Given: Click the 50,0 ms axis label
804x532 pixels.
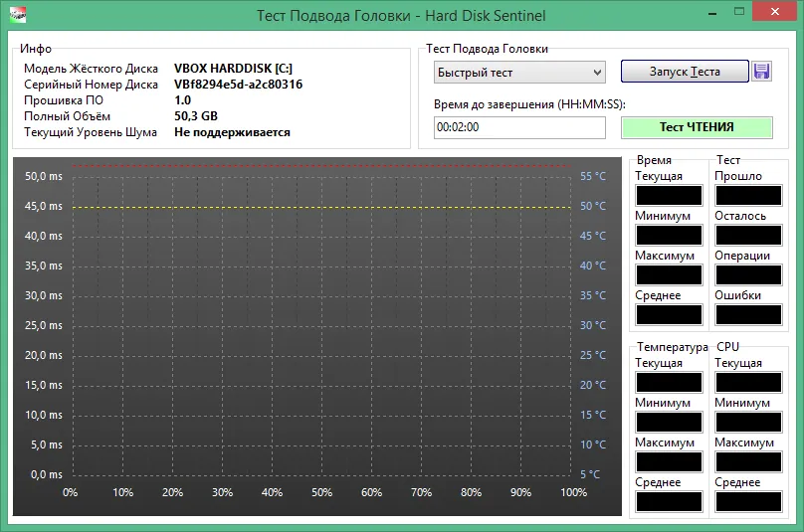Looking at the screenshot, I should pyautogui.click(x=44, y=176).
